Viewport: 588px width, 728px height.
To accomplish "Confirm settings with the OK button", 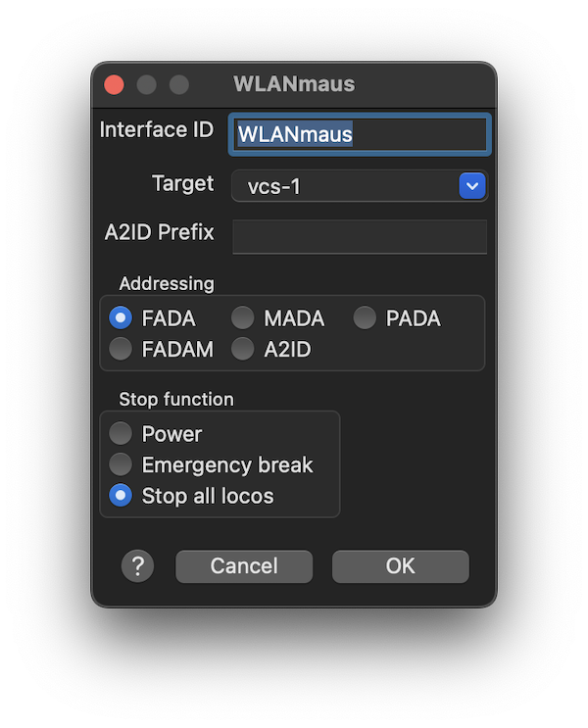I will [400, 565].
